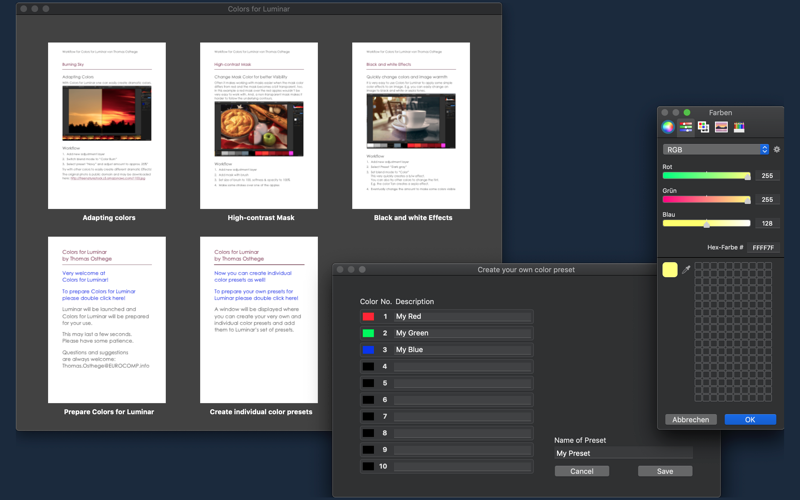Click the black swatch of color 6

(368, 399)
